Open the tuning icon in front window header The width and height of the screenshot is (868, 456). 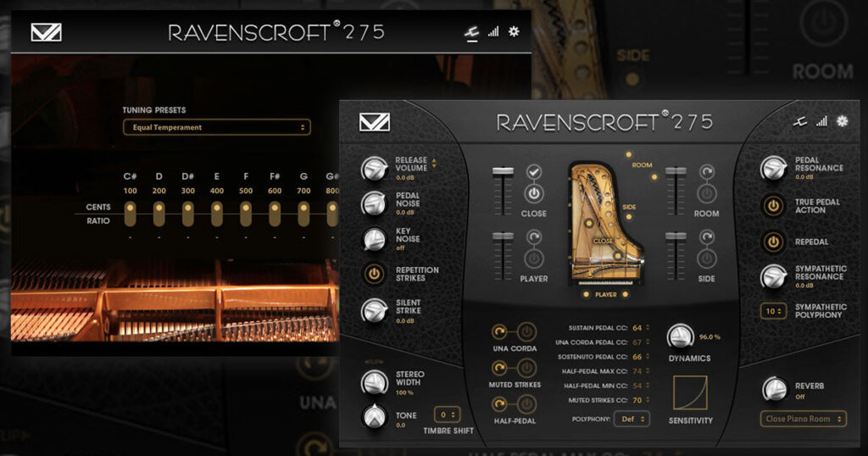[800, 121]
